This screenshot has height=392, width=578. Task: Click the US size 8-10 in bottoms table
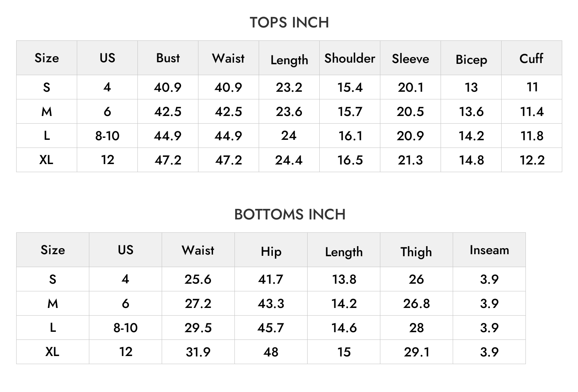coord(125,328)
